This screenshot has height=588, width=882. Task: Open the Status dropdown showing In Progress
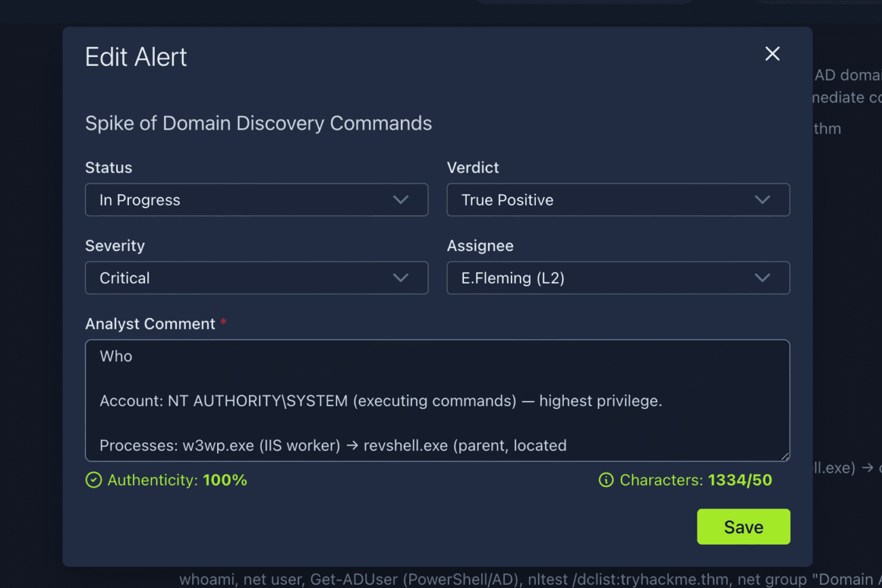pyautogui.click(x=256, y=200)
